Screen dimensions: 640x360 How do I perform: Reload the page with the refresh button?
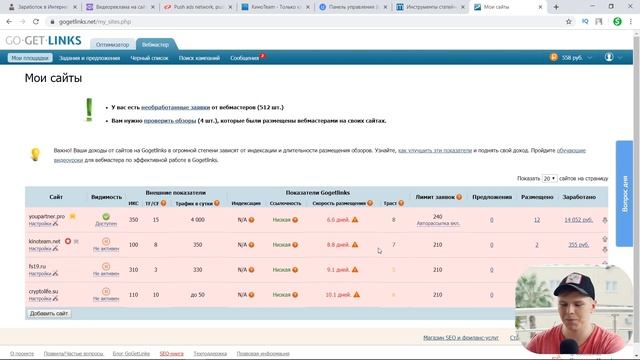tap(36, 22)
